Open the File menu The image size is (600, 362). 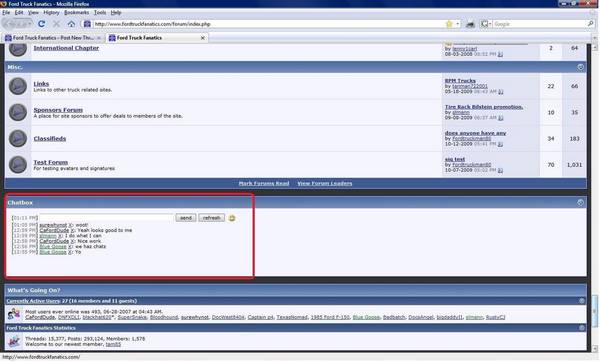click(6, 12)
